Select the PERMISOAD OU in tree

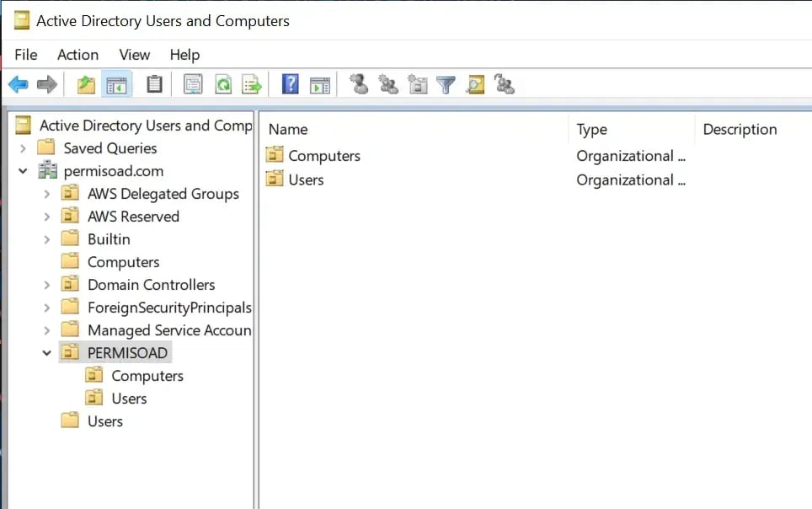(127, 353)
